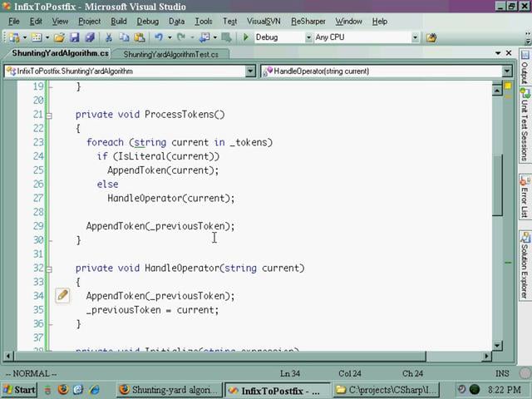
Task: Click the Copy toolbar icon
Action: [124, 37]
